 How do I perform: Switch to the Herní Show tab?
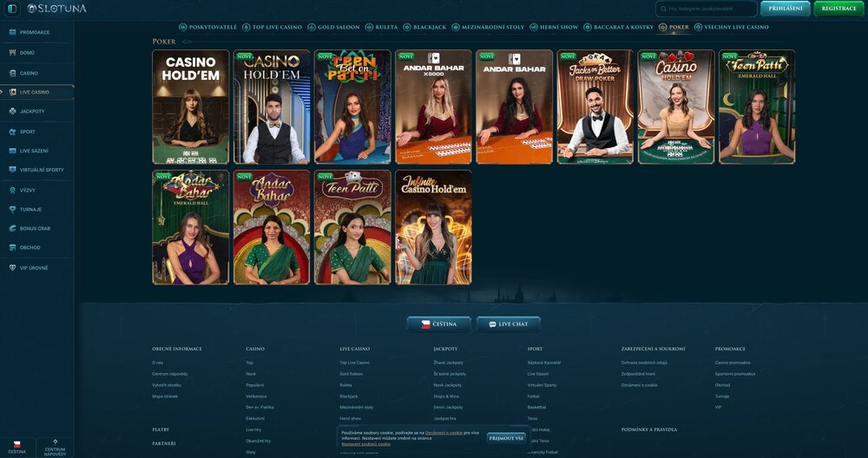click(x=554, y=27)
